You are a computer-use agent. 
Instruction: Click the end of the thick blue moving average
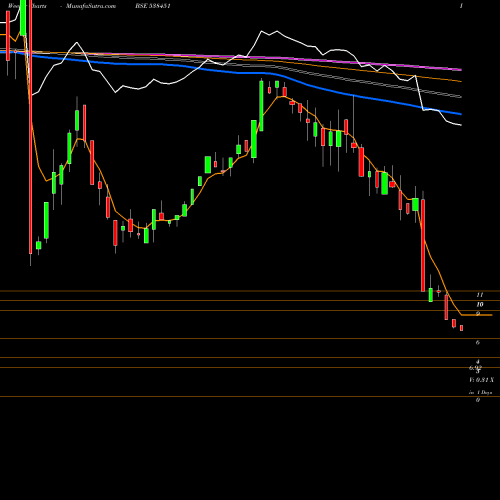[461, 114]
